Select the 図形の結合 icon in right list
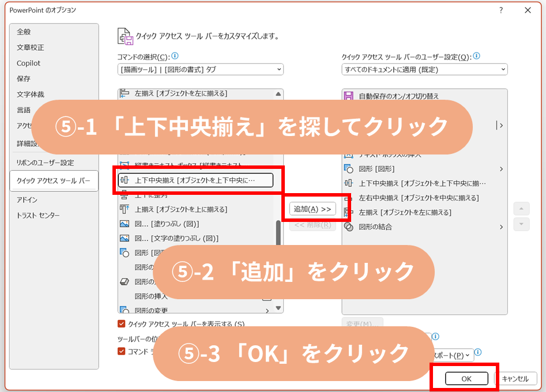 click(x=348, y=227)
